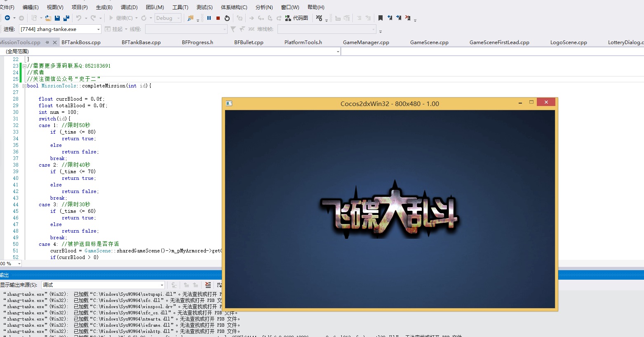Open the 进程 process dropdown zhang-tanke.exe

click(60, 29)
